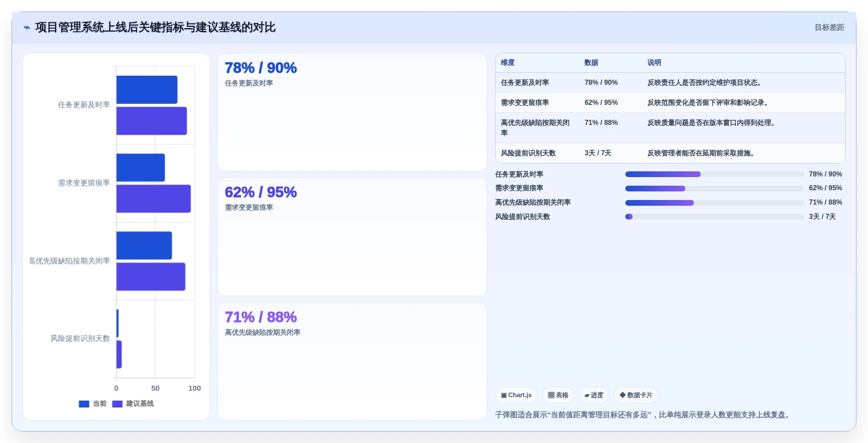Click the Chart.js chip
868x443 pixels.
[516, 395]
